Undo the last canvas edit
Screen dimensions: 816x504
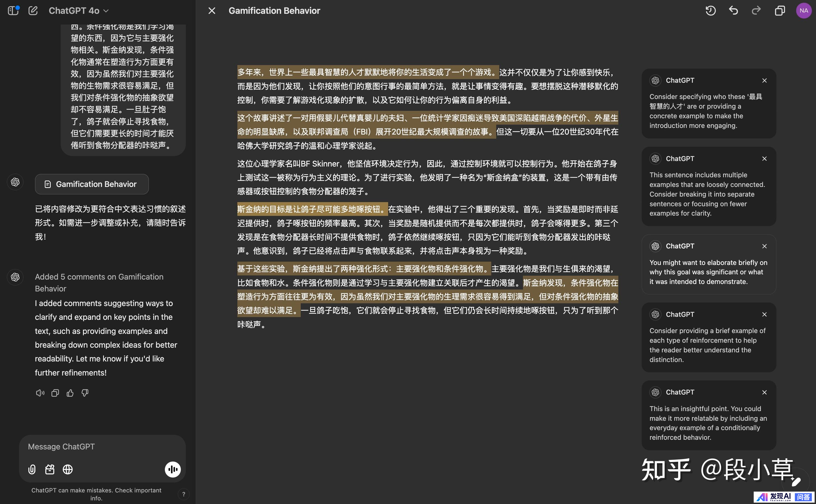click(733, 11)
